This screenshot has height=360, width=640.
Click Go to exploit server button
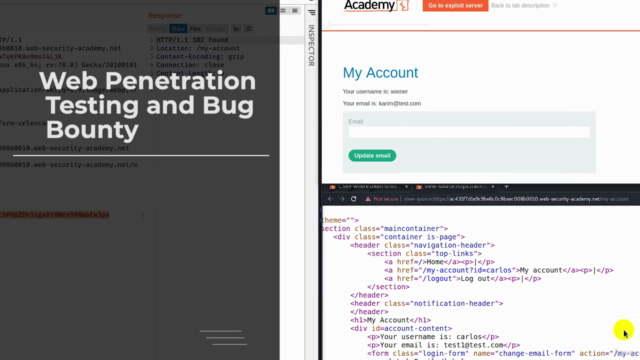tap(455, 5)
